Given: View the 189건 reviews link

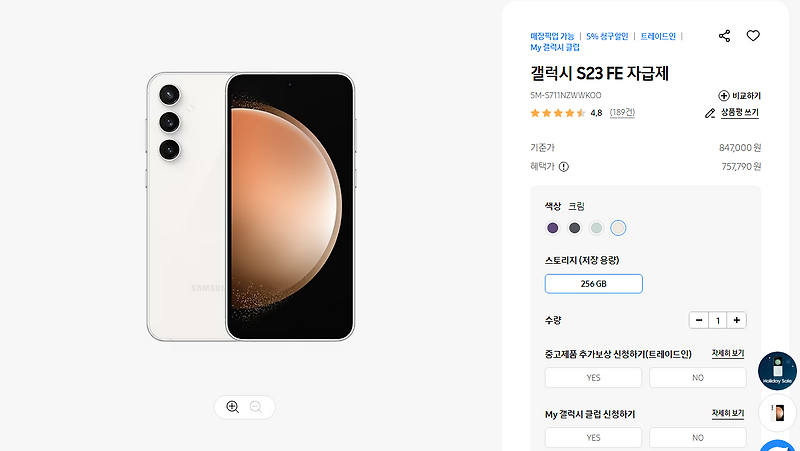Looking at the screenshot, I should pyautogui.click(x=622, y=112).
